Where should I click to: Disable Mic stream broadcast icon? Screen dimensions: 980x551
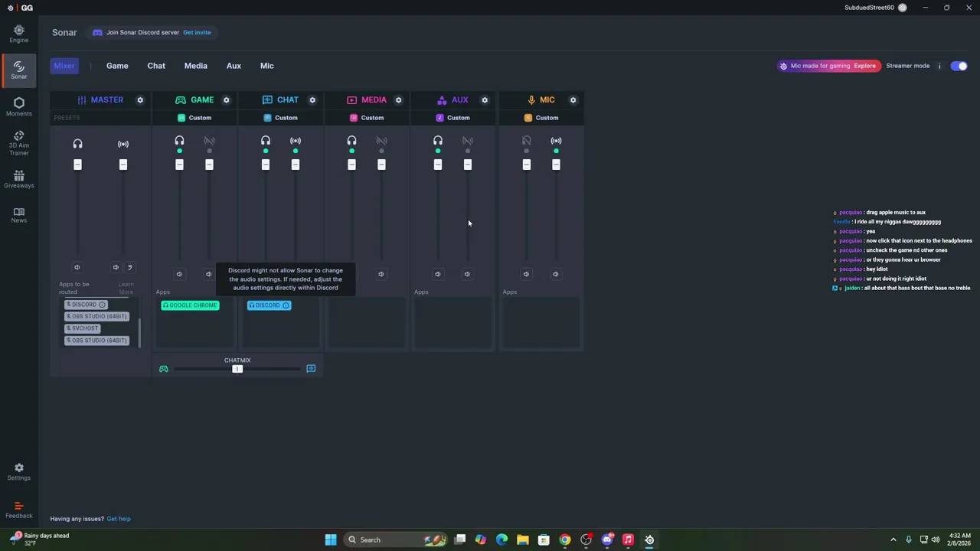(556, 141)
